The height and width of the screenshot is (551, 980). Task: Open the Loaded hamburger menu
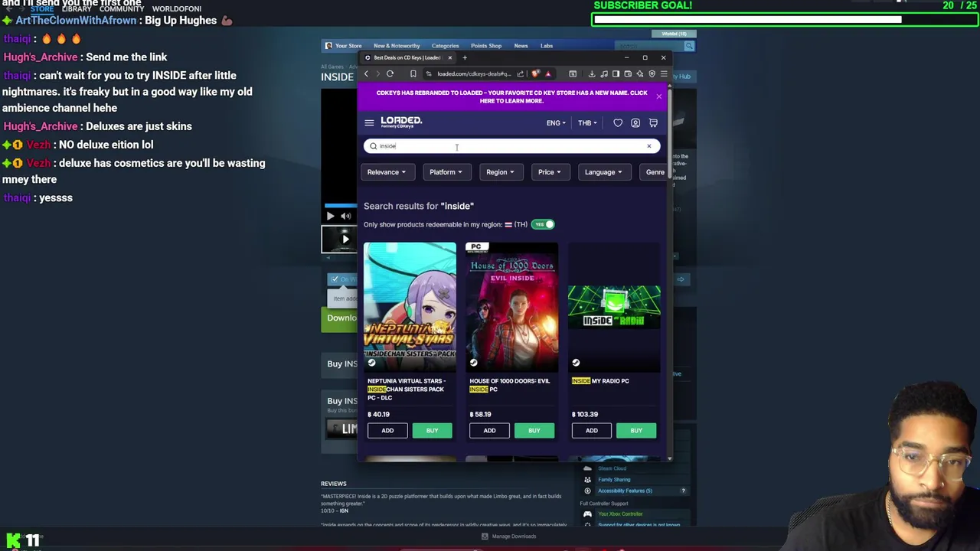click(x=369, y=122)
